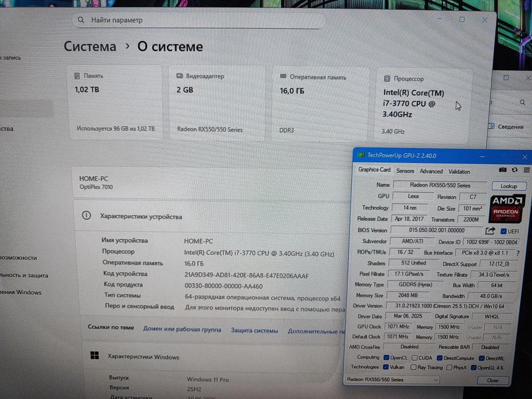532x399 pixels.
Task: Toggle the OpenGL 4.6 checkbox
Action: coord(473,368)
